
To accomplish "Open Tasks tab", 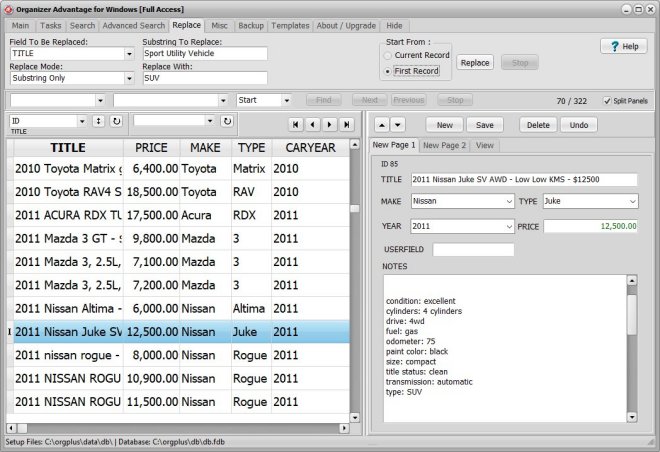I will (51, 26).
